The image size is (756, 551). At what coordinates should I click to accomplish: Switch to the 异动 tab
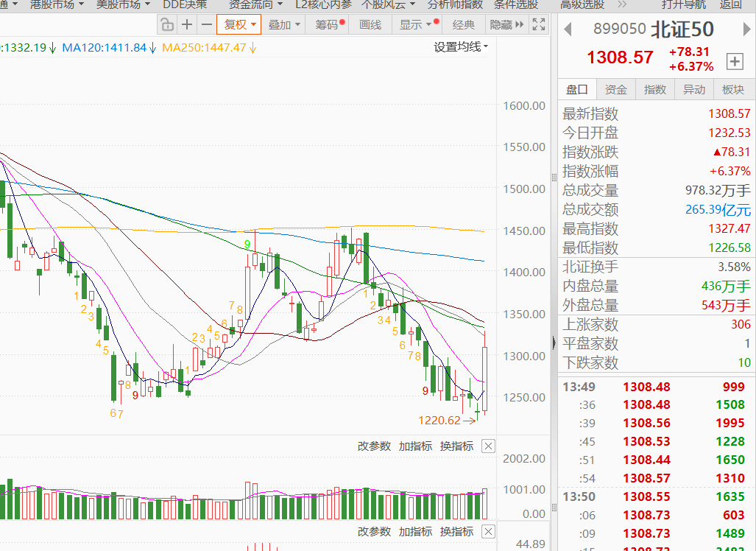pos(694,89)
